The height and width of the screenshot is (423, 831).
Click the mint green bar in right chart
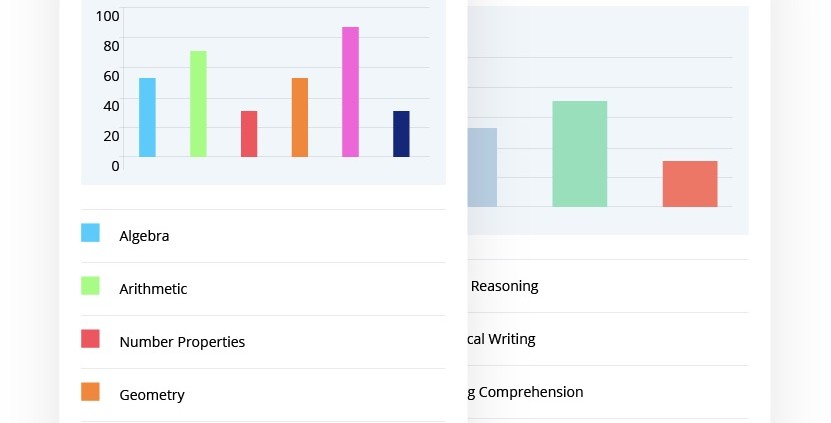click(579, 154)
